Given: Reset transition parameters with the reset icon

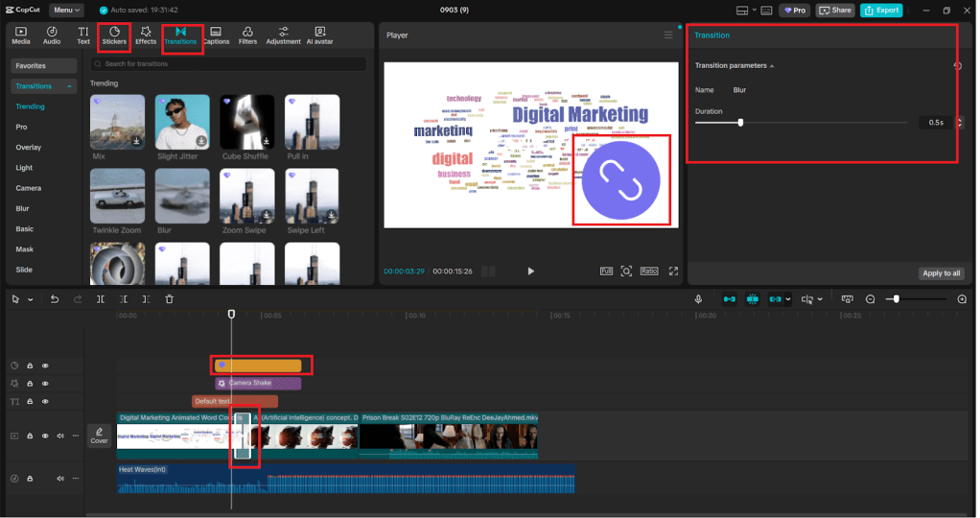Looking at the screenshot, I should [x=956, y=66].
